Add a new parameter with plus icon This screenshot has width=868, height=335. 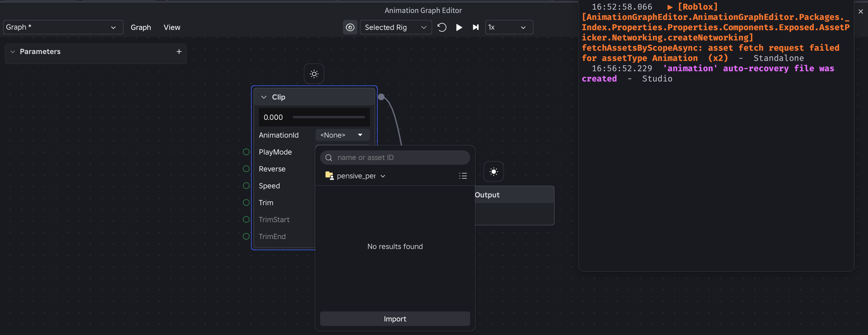pyautogui.click(x=179, y=52)
